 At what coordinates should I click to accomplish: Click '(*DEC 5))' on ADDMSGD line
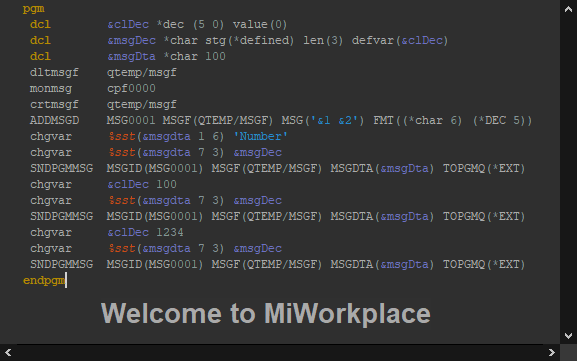click(x=503, y=121)
